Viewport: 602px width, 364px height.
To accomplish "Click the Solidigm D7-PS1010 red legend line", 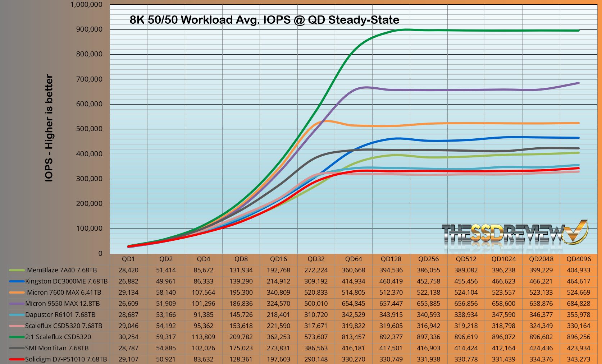I will (x=17, y=359).
